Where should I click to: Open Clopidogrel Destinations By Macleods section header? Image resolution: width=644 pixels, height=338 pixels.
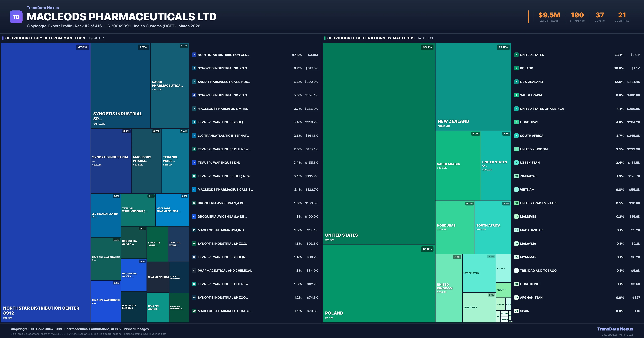(371, 38)
